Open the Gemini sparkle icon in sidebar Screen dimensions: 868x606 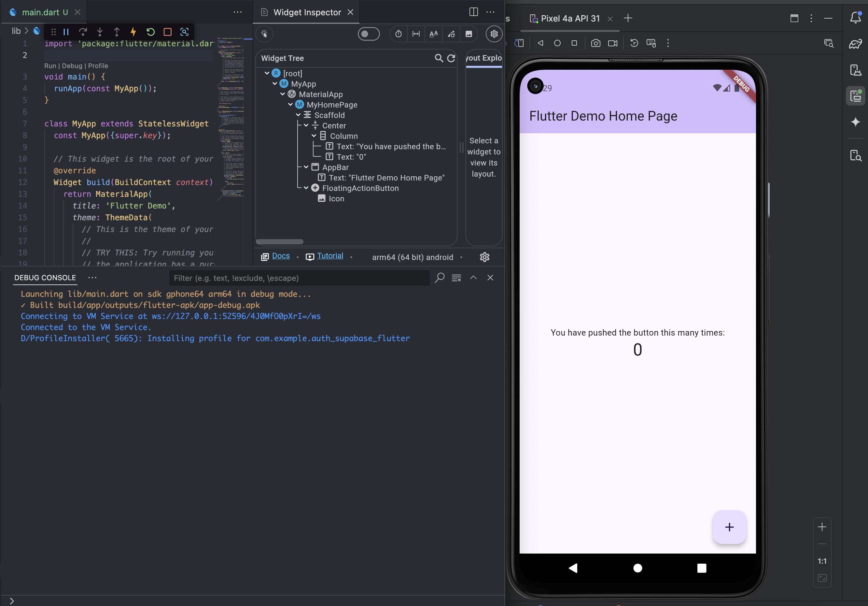(855, 122)
